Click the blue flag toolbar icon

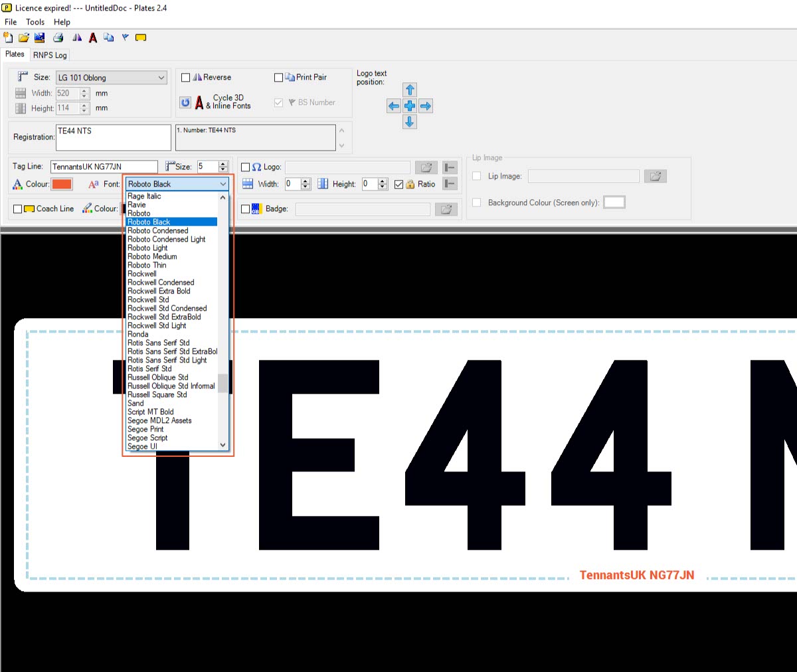125,38
